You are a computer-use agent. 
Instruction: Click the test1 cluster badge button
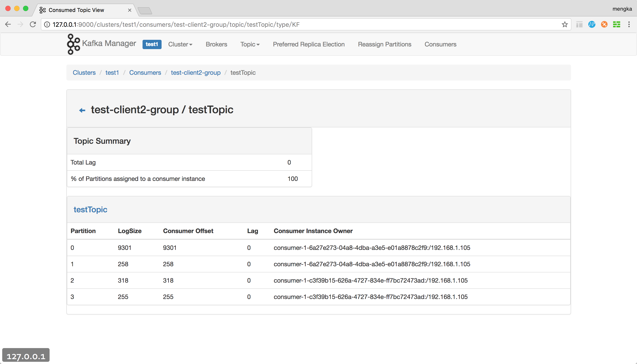pos(152,44)
